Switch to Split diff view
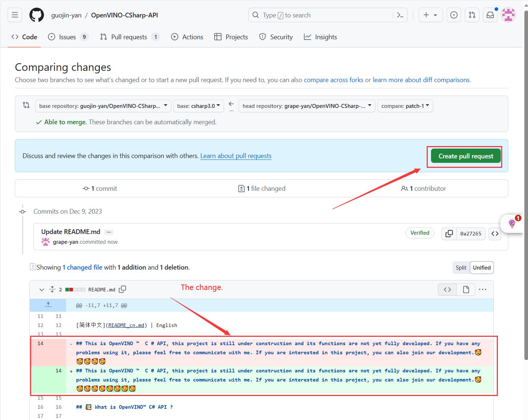Screen dimensions: 528x420 (x=461, y=267)
